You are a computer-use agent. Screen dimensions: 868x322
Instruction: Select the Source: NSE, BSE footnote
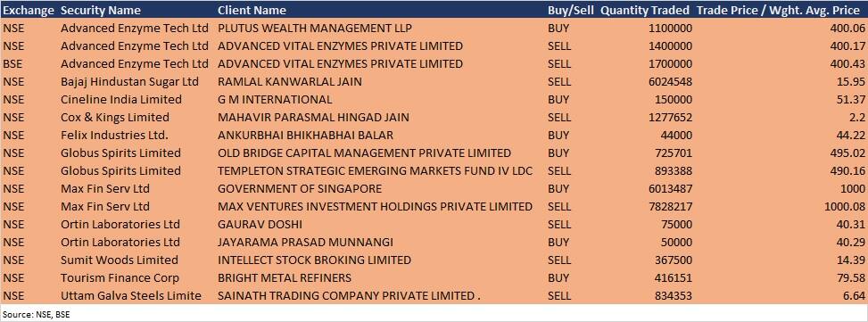[x=36, y=314]
